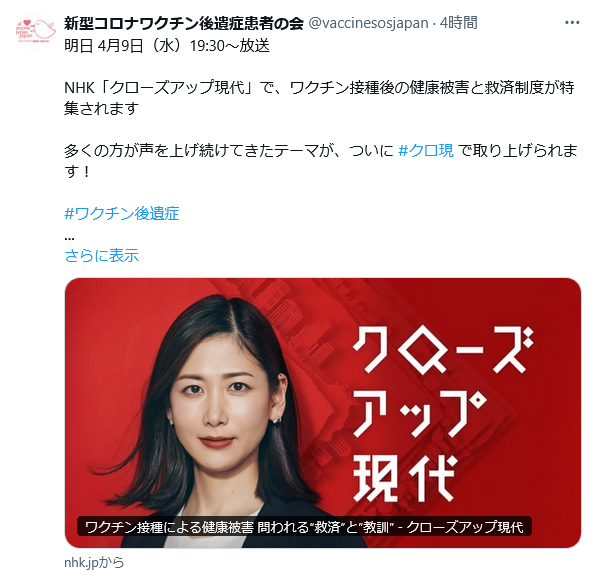
Task: Visit the nhk.jpから source link
Action: click(x=94, y=562)
